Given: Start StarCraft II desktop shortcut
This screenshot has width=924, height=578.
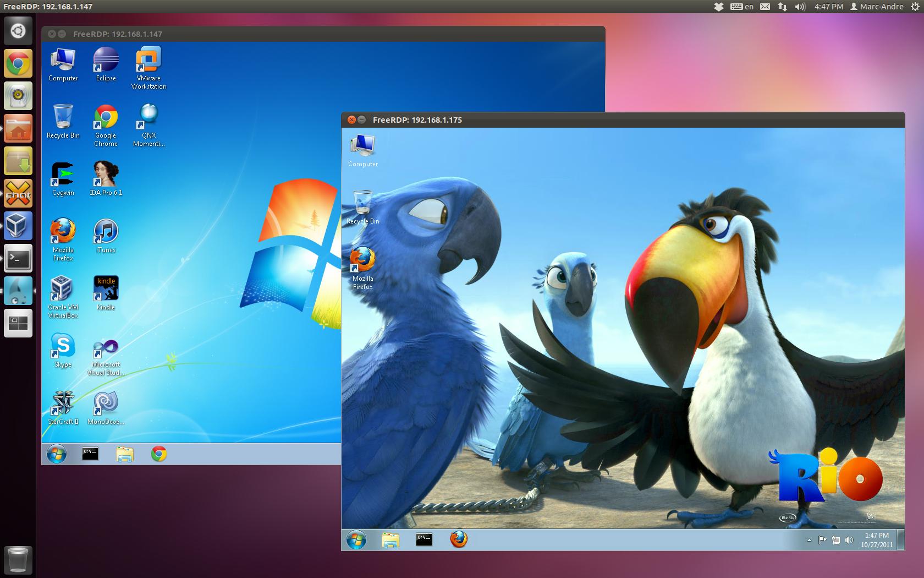Looking at the screenshot, I should click(x=63, y=402).
